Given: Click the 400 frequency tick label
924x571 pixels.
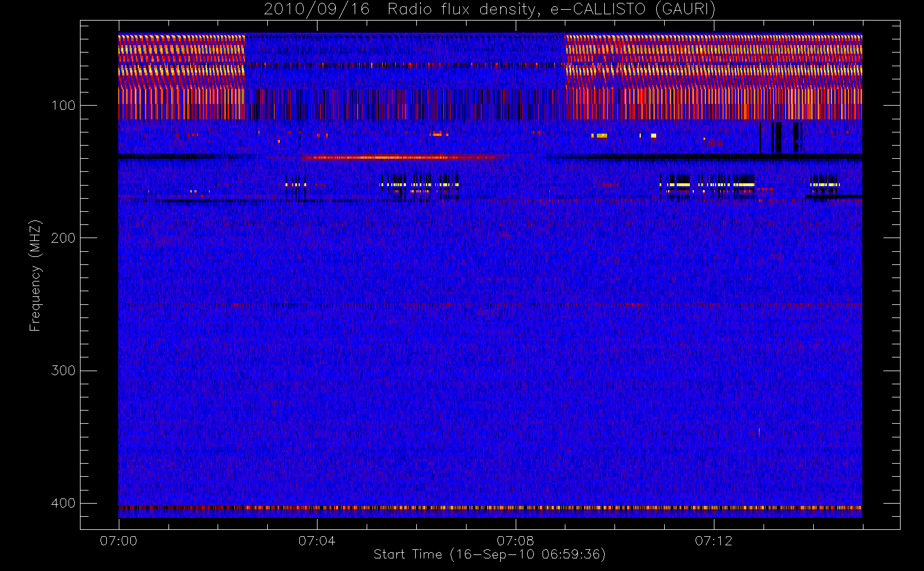Looking at the screenshot, I should pos(63,503).
